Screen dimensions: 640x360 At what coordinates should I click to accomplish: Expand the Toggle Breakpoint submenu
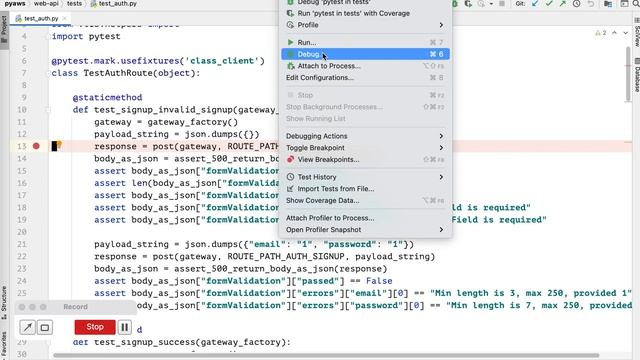[365, 148]
